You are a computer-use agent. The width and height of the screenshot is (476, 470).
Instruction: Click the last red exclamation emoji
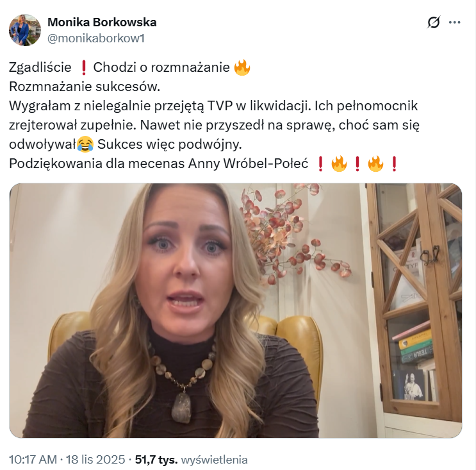tap(394, 164)
